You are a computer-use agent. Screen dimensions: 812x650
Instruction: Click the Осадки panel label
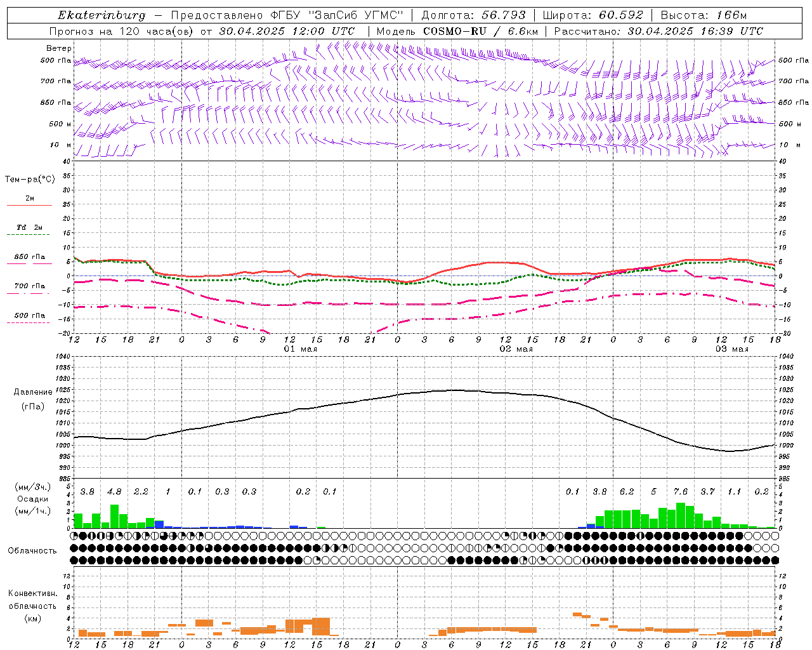point(32,499)
